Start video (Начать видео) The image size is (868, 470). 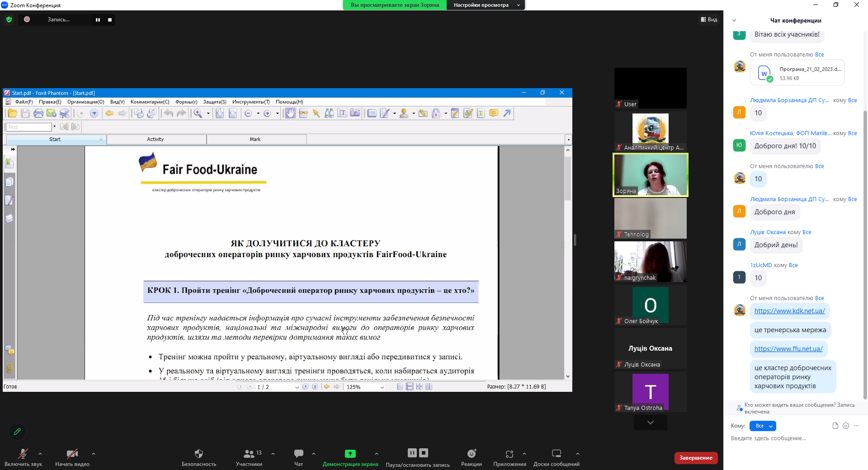click(72, 457)
